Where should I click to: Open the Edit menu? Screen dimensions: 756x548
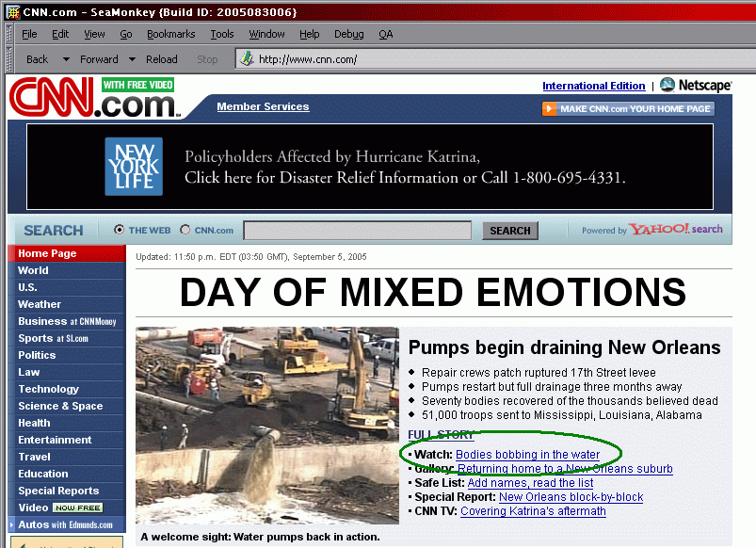pyautogui.click(x=60, y=34)
